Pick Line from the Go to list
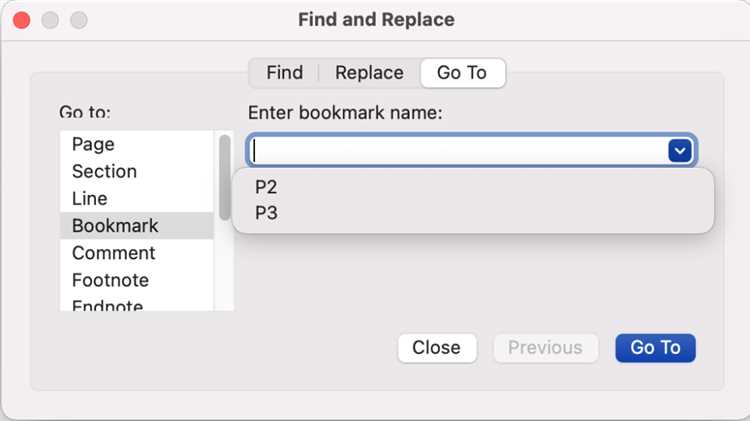This screenshot has width=750, height=421. tap(89, 199)
